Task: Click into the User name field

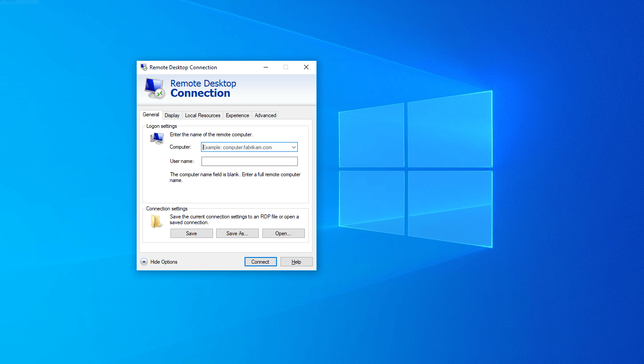Action: 249,162
